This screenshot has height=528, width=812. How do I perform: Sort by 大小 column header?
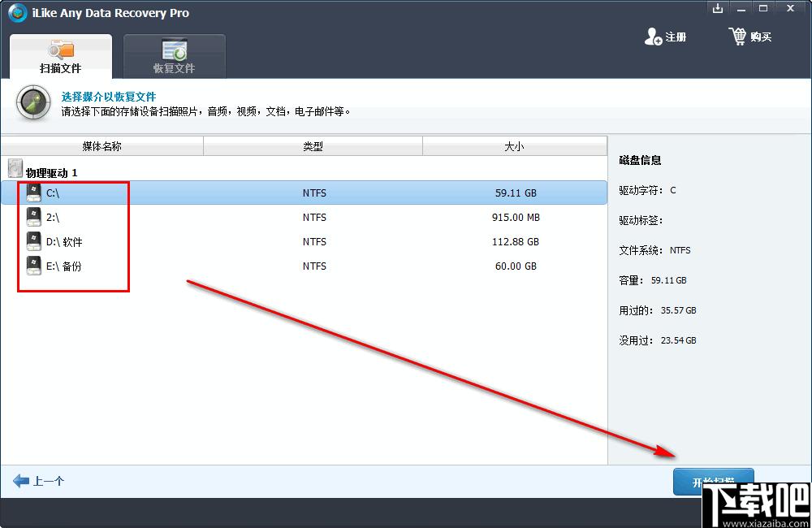[x=514, y=146]
